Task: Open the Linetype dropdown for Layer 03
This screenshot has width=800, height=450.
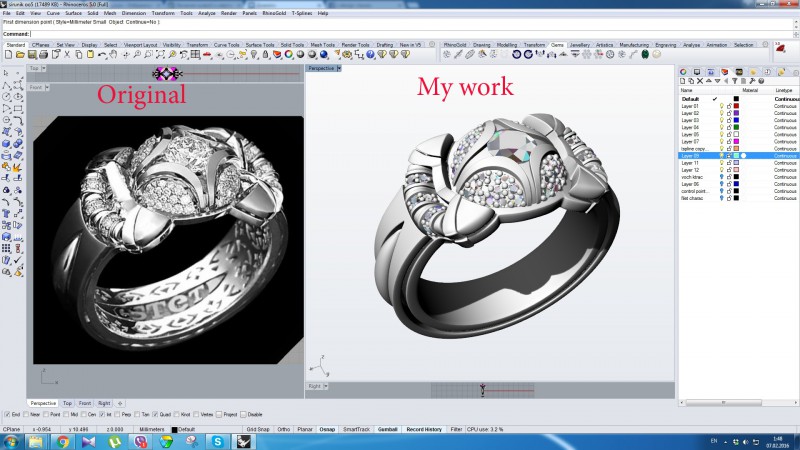Action: point(785,120)
